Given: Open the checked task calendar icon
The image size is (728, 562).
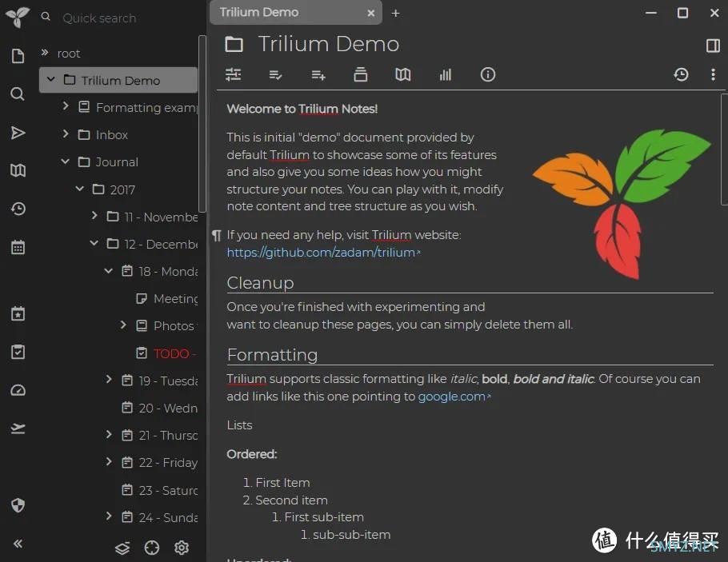Looking at the screenshot, I should (x=18, y=352).
